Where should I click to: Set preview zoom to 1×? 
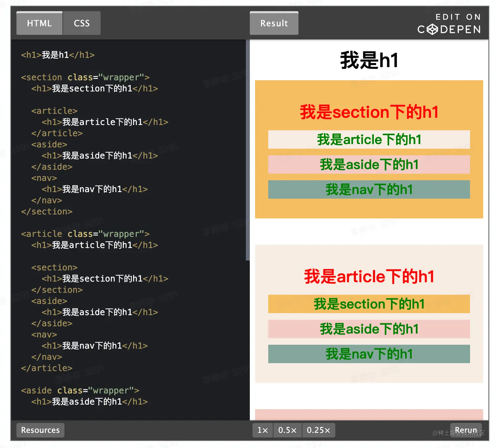pos(263,430)
